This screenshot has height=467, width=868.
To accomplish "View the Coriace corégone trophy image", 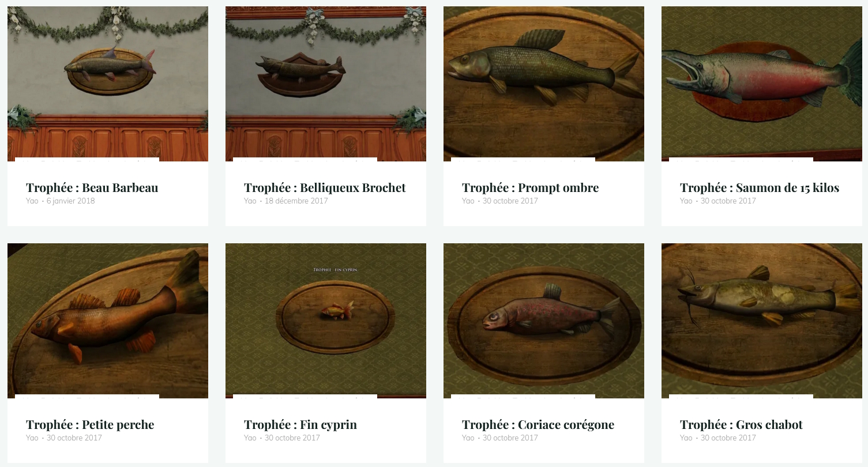I will [544, 321].
